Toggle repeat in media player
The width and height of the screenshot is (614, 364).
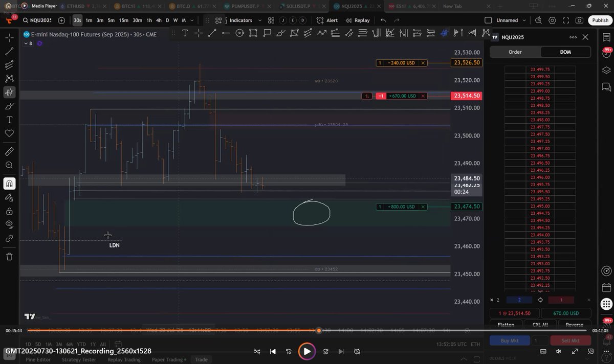357,351
